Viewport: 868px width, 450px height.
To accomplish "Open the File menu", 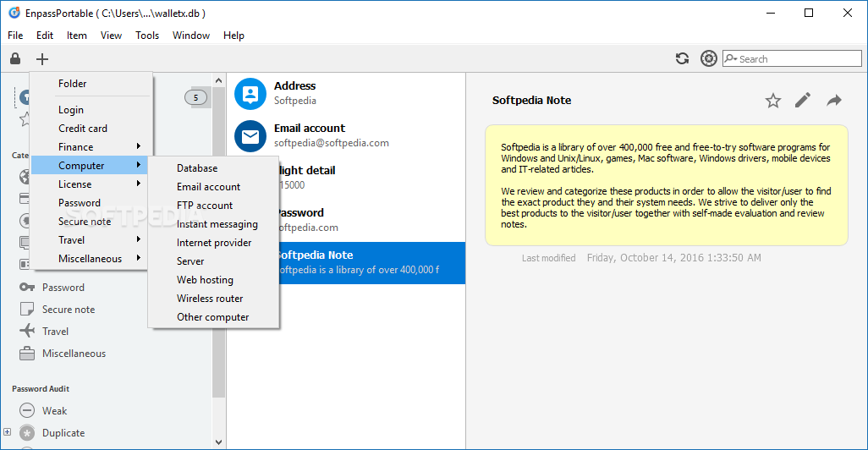I will tap(15, 36).
